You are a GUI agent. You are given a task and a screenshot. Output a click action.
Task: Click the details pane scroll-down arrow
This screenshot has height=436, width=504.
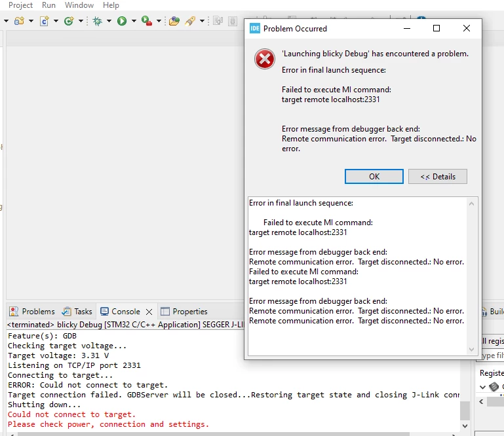pyautogui.click(x=471, y=350)
